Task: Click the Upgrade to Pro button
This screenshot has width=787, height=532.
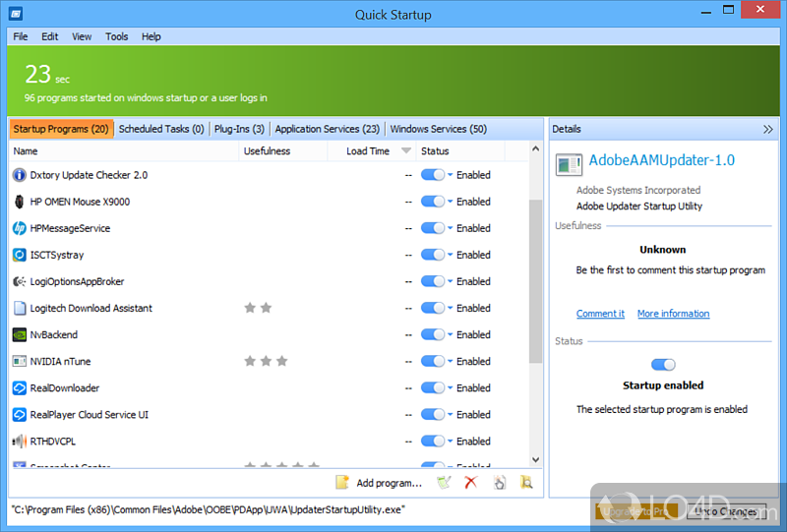Action: 636,511
